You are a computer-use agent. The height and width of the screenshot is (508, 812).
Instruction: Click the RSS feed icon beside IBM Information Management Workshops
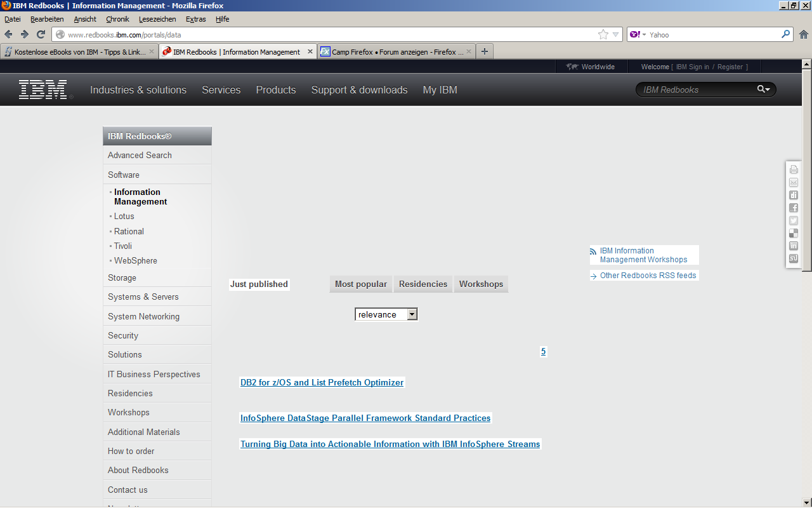click(593, 251)
